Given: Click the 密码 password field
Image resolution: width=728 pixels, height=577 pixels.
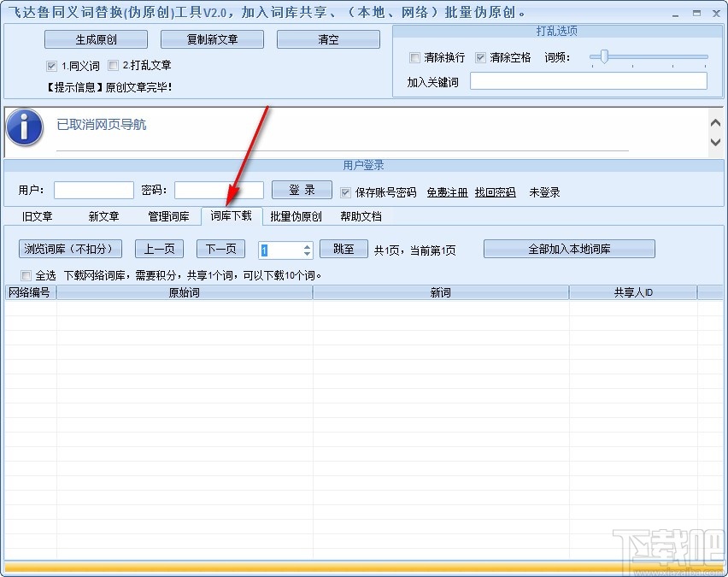Looking at the screenshot, I should point(219,190).
